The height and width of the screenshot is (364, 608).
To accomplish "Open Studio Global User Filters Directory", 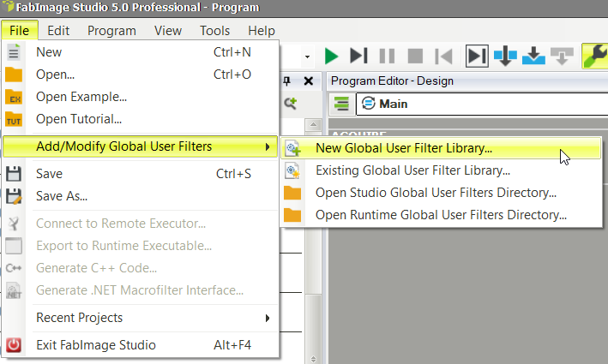I will (441, 193).
